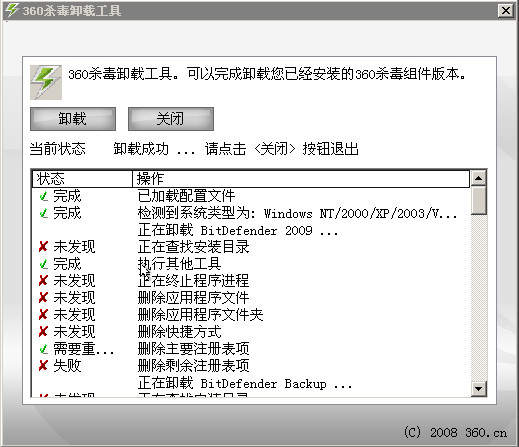Click red X icon beside 删除剩余注册表项

pos(43,366)
